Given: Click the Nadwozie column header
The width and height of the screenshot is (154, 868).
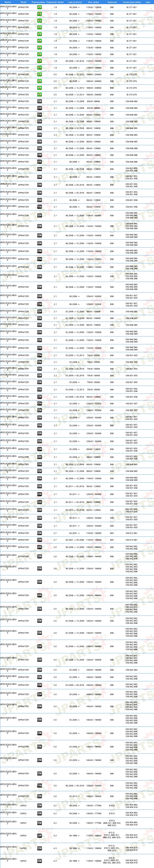Looking at the screenshot, I should click(x=112, y=2).
